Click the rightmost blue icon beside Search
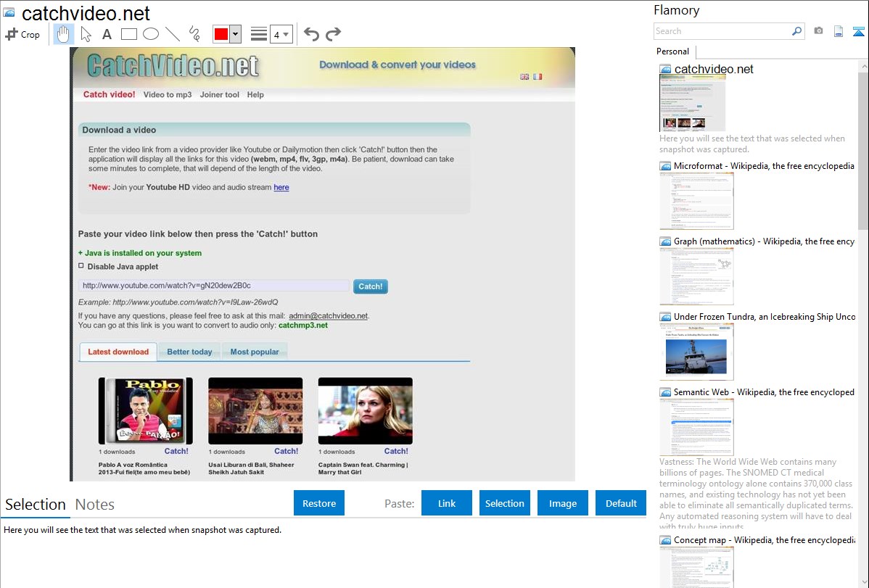869x588 pixels. (858, 31)
